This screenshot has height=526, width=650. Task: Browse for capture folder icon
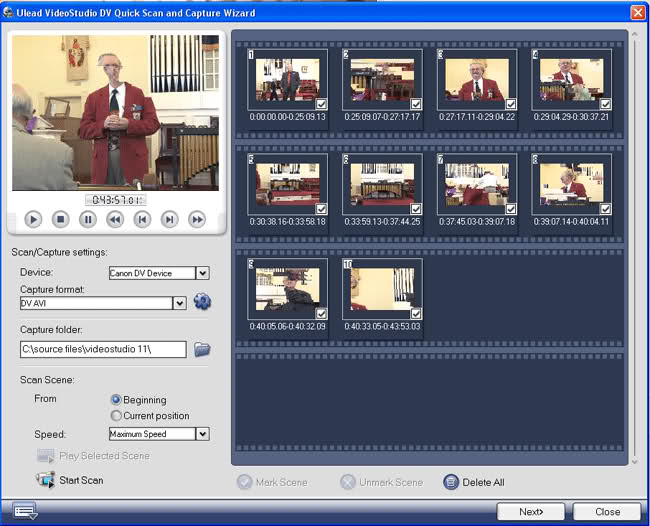[202, 349]
